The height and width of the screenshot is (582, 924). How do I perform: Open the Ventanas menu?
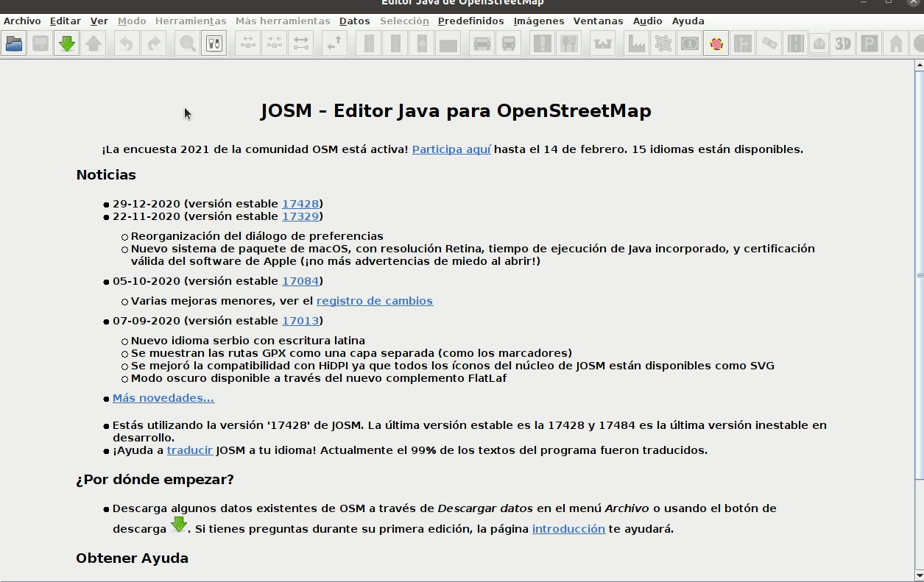click(599, 21)
